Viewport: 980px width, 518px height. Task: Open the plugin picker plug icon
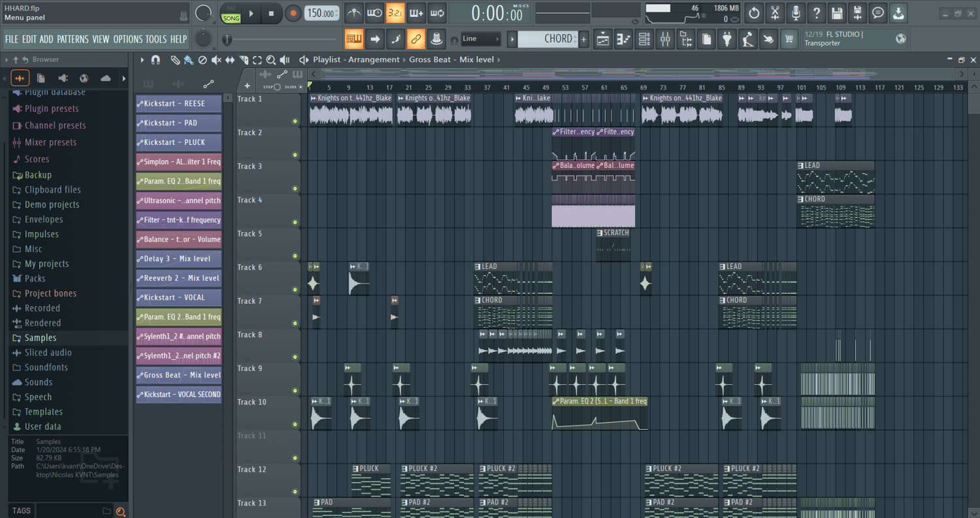727,39
